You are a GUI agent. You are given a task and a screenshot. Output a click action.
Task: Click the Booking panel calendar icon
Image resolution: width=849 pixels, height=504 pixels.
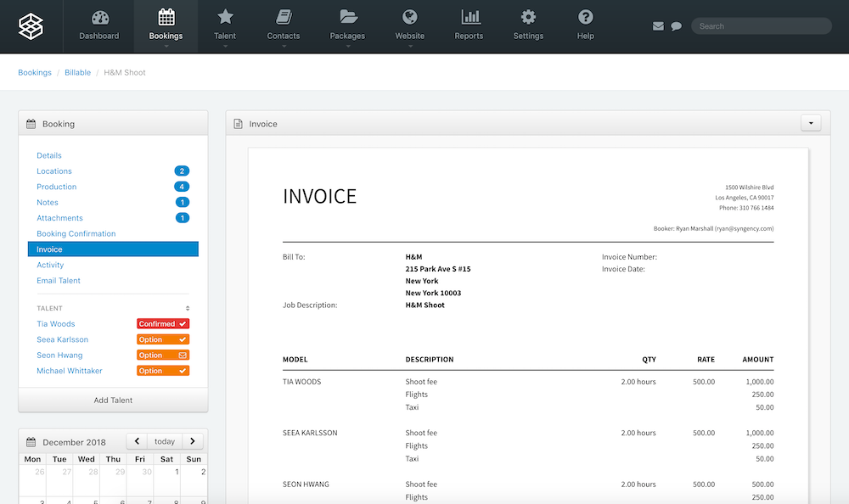coord(31,124)
